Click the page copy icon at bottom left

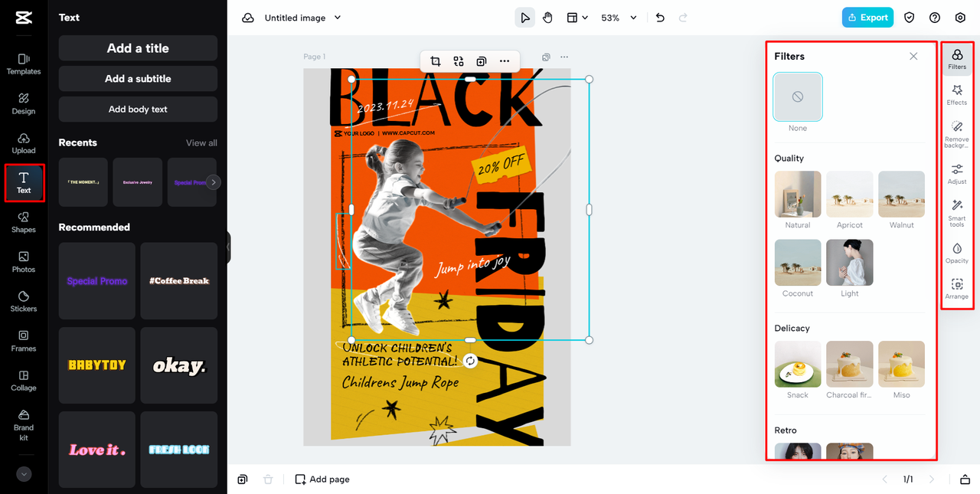[x=243, y=479]
